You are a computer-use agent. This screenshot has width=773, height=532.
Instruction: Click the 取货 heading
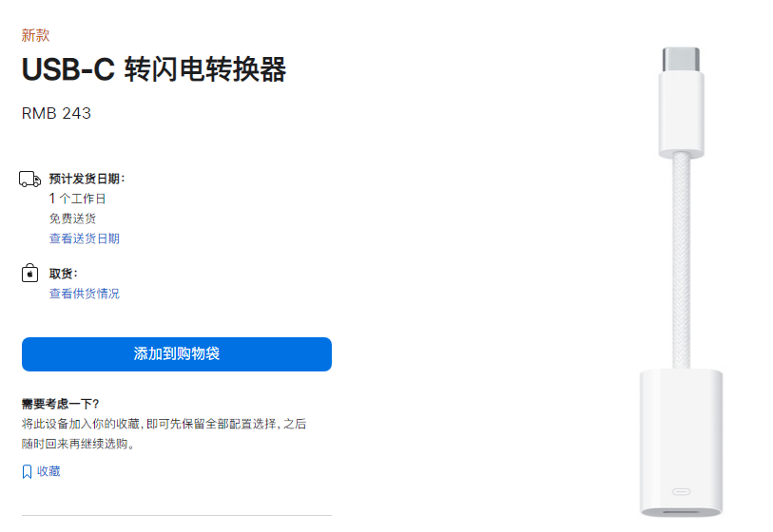click(x=63, y=274)
